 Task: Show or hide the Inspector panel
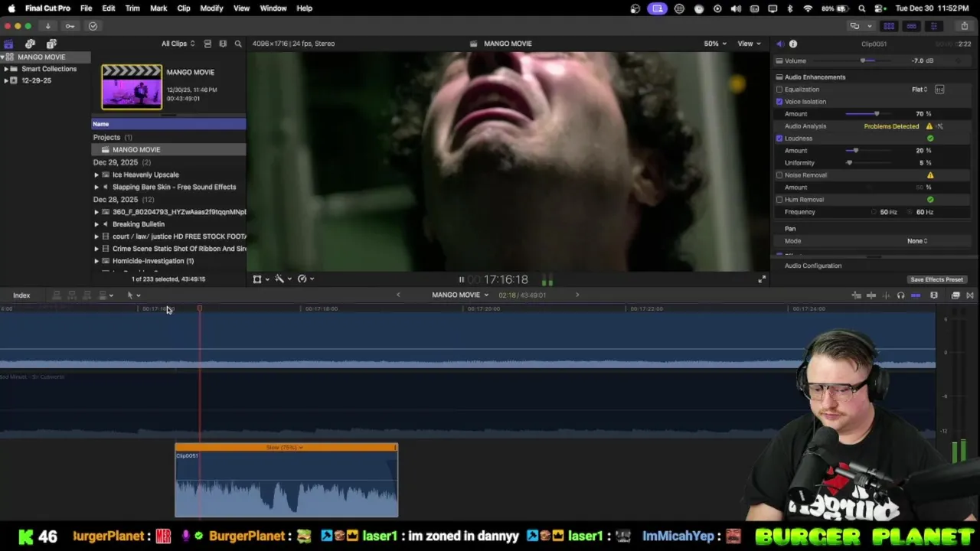[933, 26]
